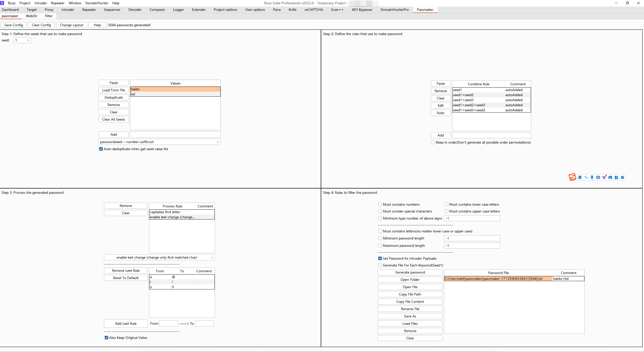Viewport: 644px width, 352px height.
Task: Toggle Must contains numbers checkbox
Action: coord(380,204)
